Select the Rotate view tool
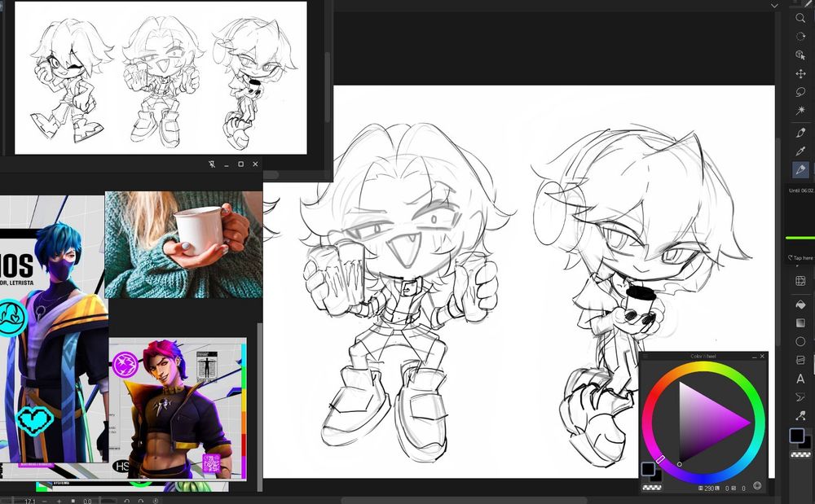The width and height of the screenshot is (815, 504). click(x=800, y=37)
